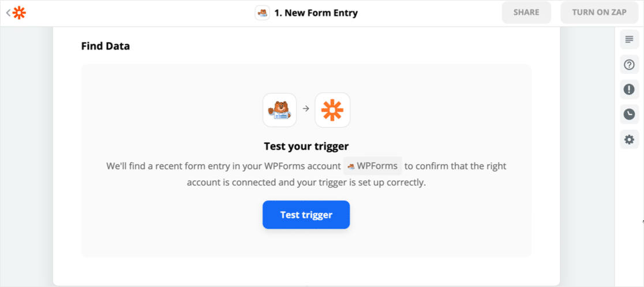The width and height of the screenshot is (644, 287).
Task: Click the small WPForms logo inside the account chip
Action: click(351, 166)
